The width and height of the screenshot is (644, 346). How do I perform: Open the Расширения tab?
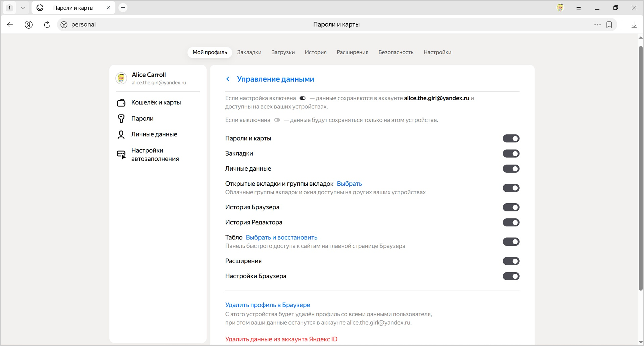(352, 52)
